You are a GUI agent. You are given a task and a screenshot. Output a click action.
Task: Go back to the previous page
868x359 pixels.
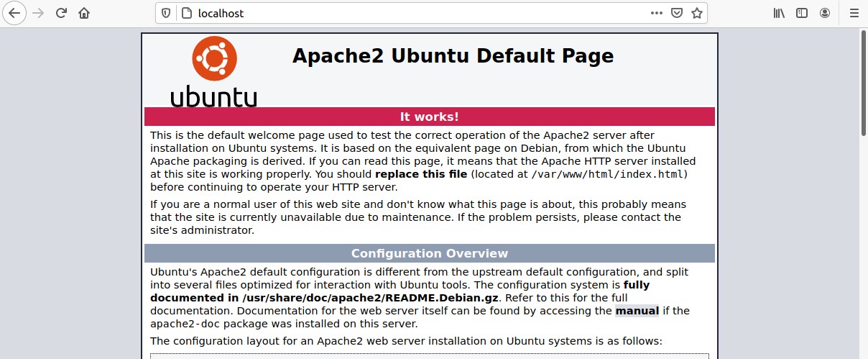click(14, 13)
